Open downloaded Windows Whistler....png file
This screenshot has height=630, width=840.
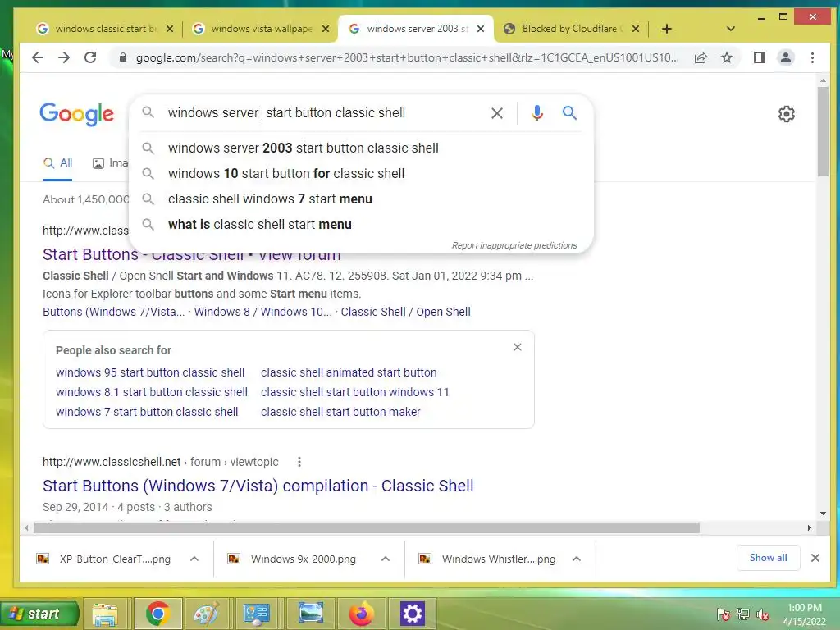click(x=489, y=559)
